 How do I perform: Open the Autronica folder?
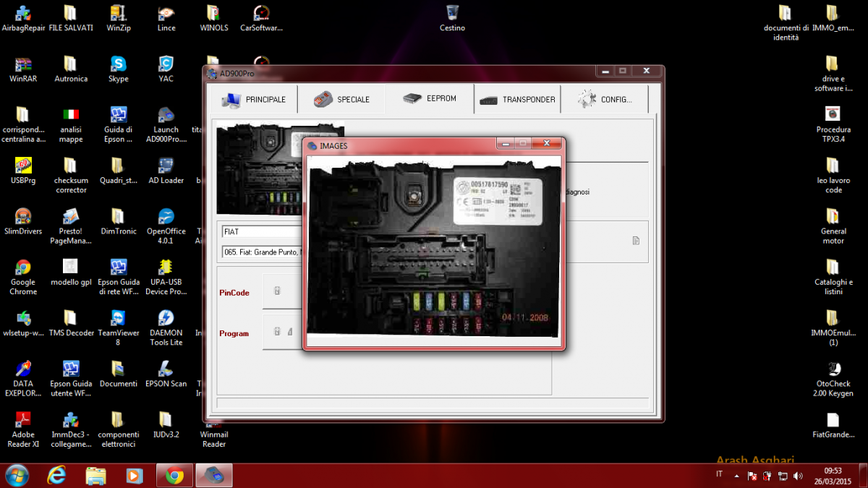[x=70, y=69]
